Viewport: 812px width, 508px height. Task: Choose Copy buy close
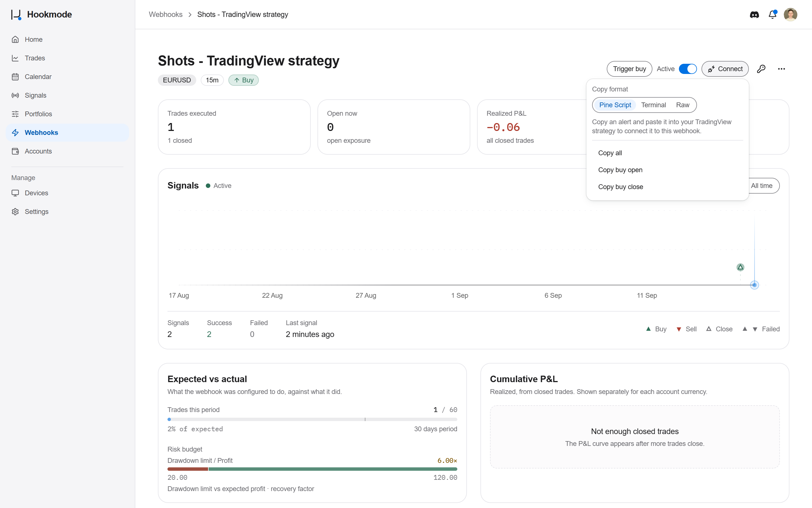coord(667,187)
